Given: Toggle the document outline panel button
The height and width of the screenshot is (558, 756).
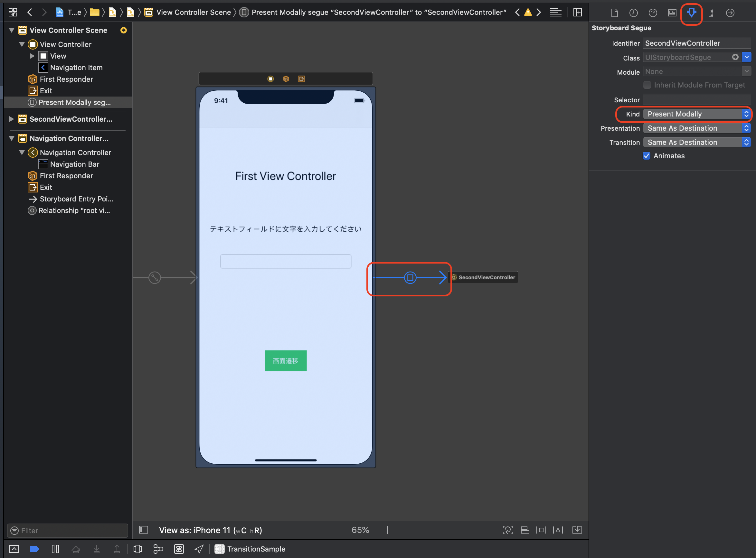Looking at the screenshot, I should coord(144,530).
